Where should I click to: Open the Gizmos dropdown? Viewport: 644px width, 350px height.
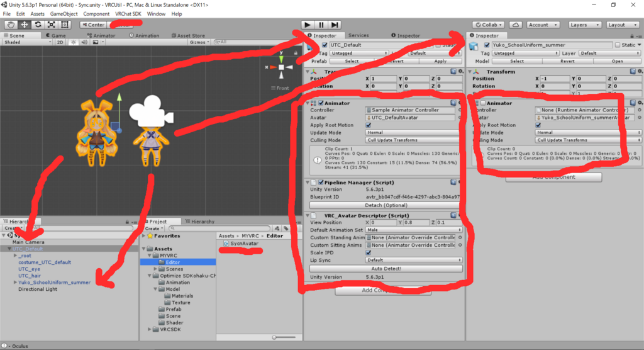199,42
